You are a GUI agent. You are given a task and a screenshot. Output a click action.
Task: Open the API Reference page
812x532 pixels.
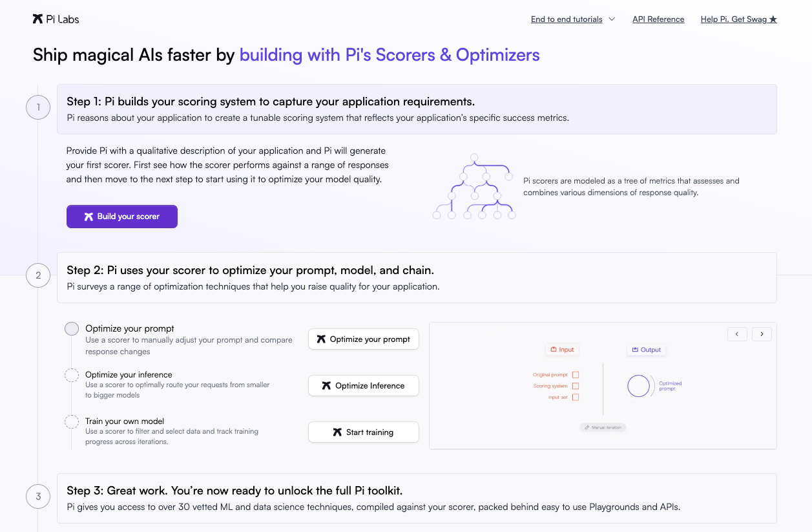[x=658, y=19]
